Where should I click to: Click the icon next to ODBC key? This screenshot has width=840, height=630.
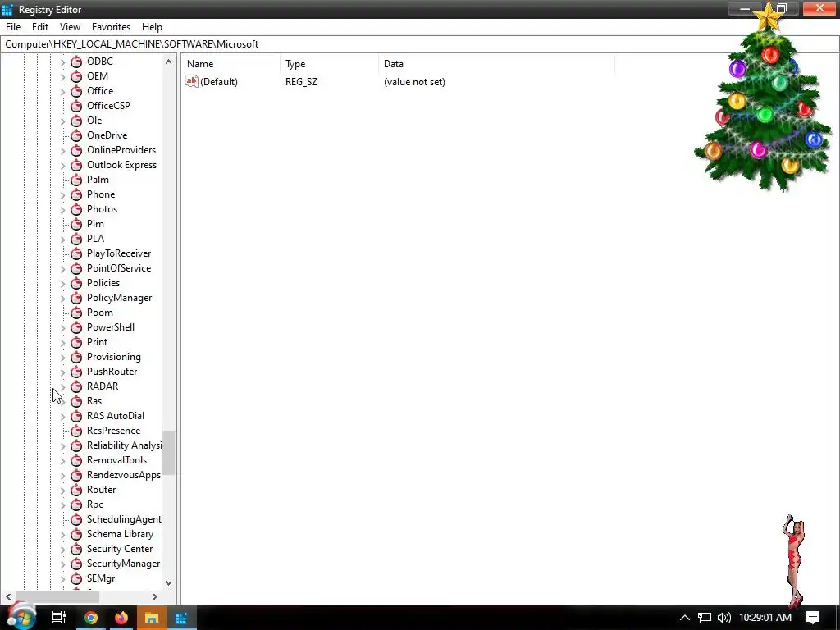(76, 62)
